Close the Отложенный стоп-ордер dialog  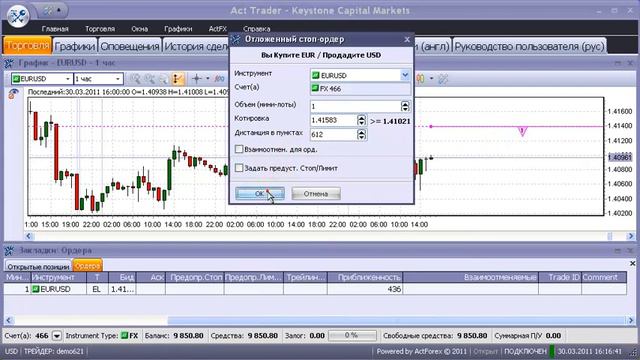coord(407,40)
